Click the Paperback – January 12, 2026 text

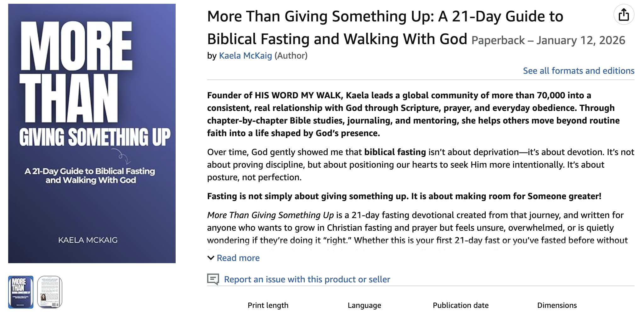[x=548, y=40]
